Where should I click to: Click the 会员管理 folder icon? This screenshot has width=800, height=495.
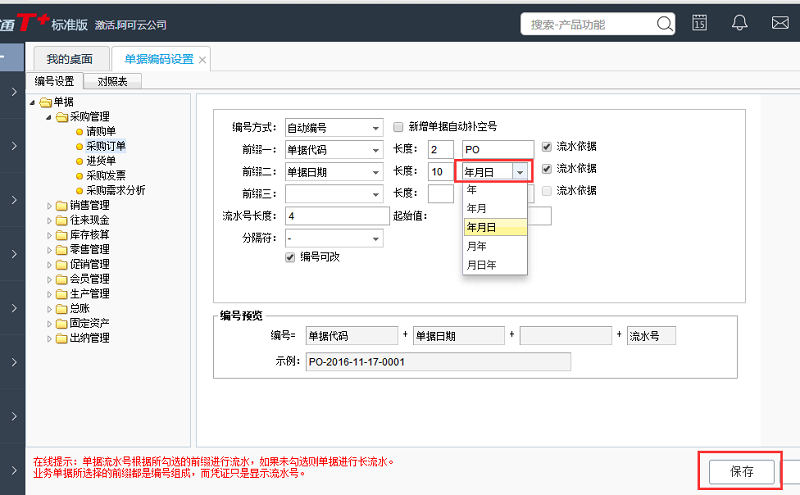(62, 280)
